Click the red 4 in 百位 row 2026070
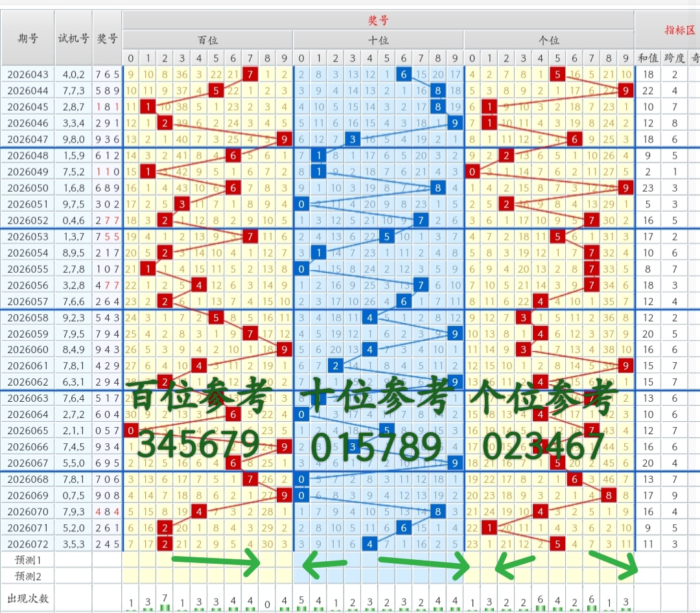The height and width of the screenshot is (613, 700). pyautogui.click(x=198, y=511)
